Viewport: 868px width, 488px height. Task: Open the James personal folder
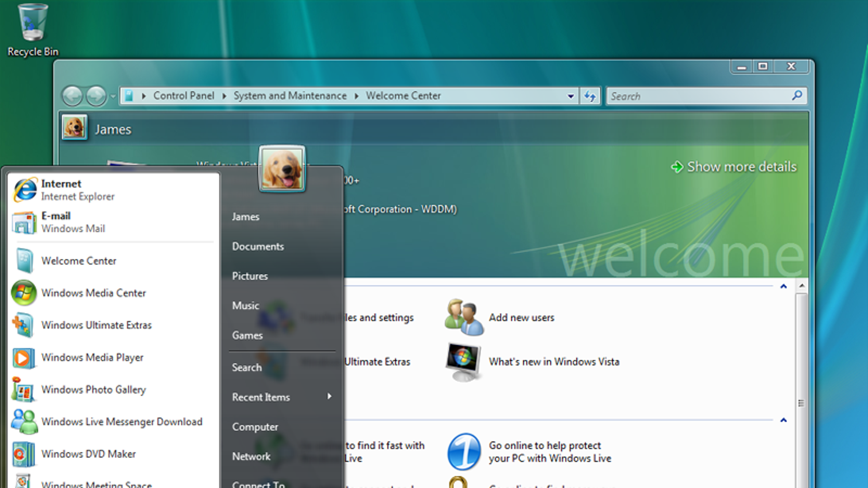pos(245,217)
